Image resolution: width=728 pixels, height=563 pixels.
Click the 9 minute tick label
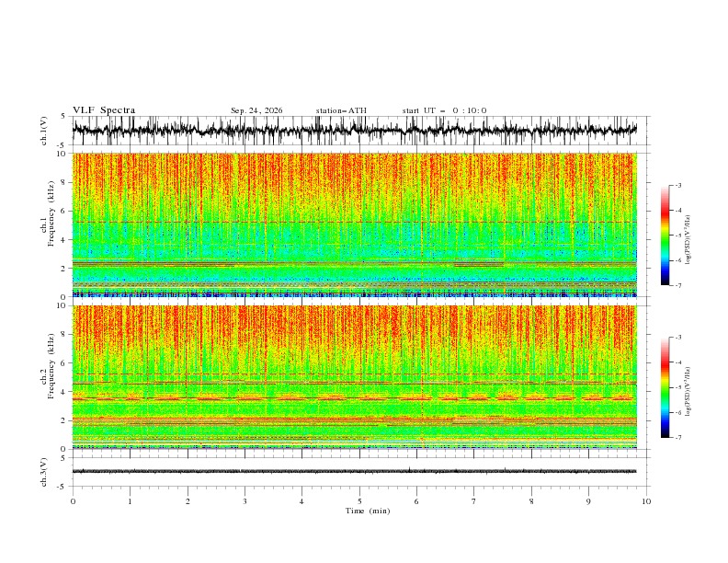pyautogui.click(x=588, y=501)
